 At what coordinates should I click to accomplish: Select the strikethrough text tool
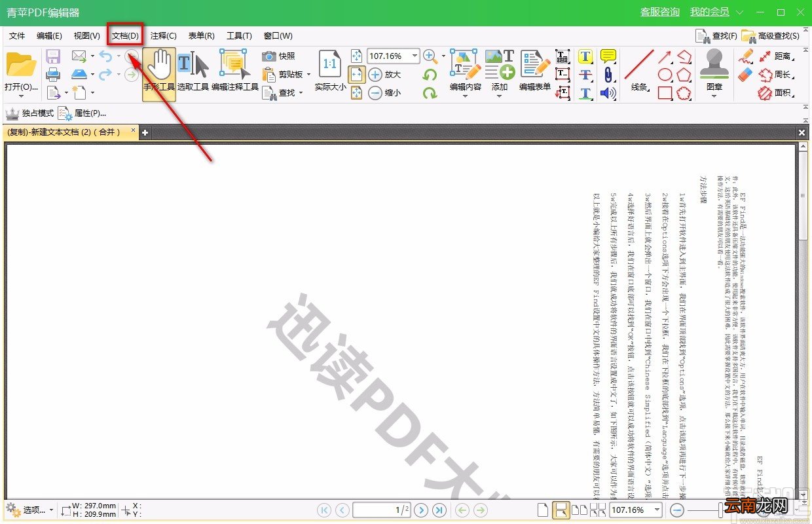tap(585, 75)
